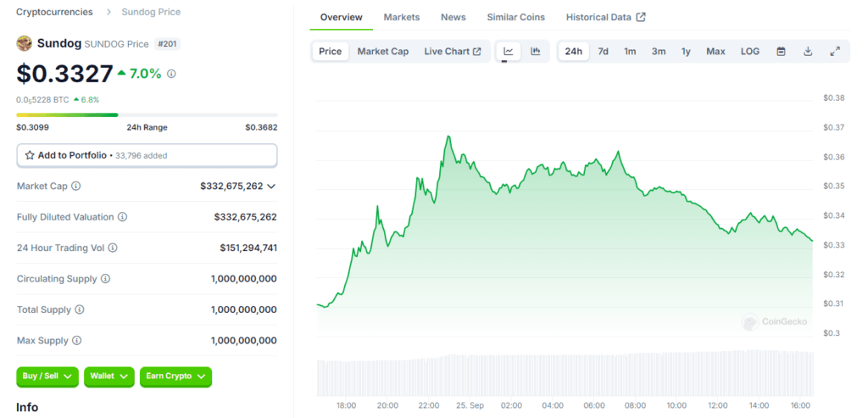Image resolution: width=868 pixels, height=418 pixels.
Task: Switch to the Overview tab
Action: [x=341, y=17]
